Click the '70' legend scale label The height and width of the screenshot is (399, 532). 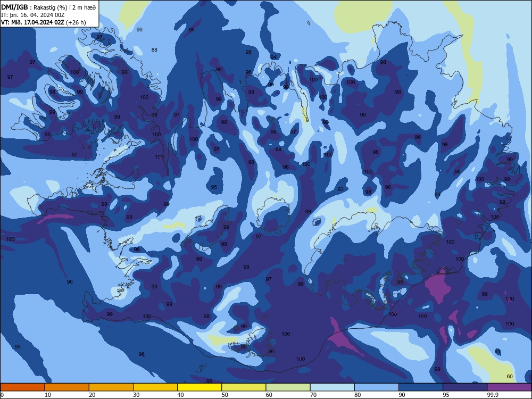click(x=313, y=395)
